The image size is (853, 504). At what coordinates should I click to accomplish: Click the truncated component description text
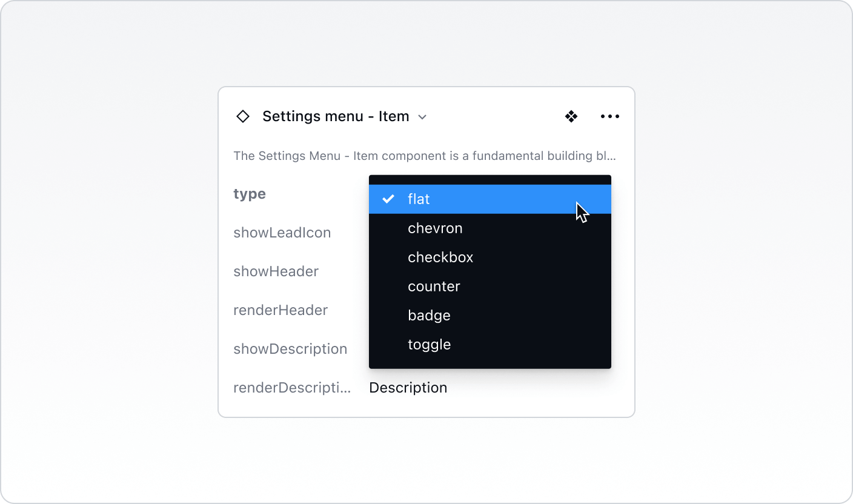[425, 156]
